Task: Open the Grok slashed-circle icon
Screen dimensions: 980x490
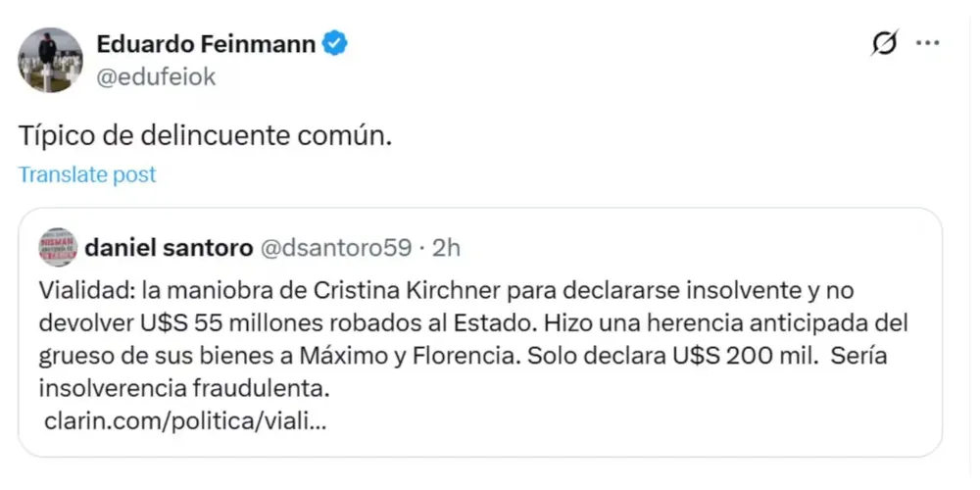Action: click(883, 44)
